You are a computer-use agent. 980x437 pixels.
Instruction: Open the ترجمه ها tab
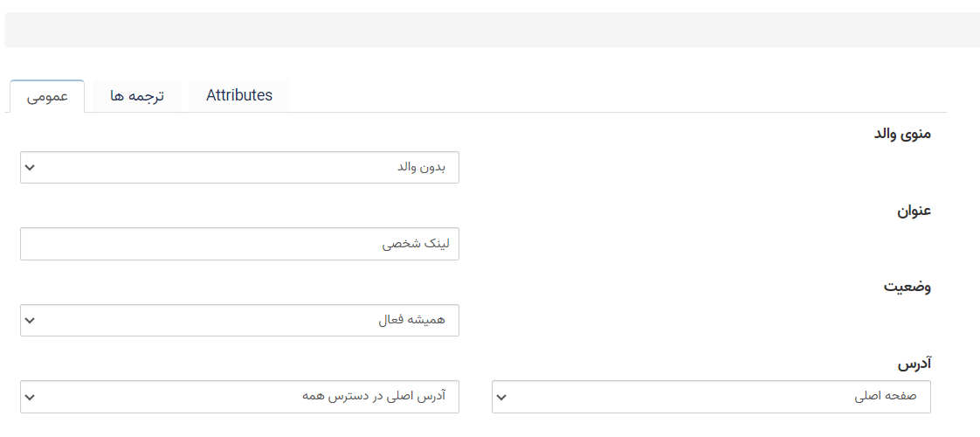coord(137,96)
